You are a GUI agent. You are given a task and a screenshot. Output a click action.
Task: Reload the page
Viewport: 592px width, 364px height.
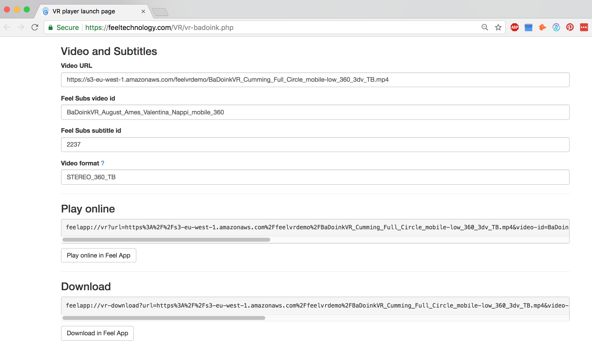pos(35,27)
